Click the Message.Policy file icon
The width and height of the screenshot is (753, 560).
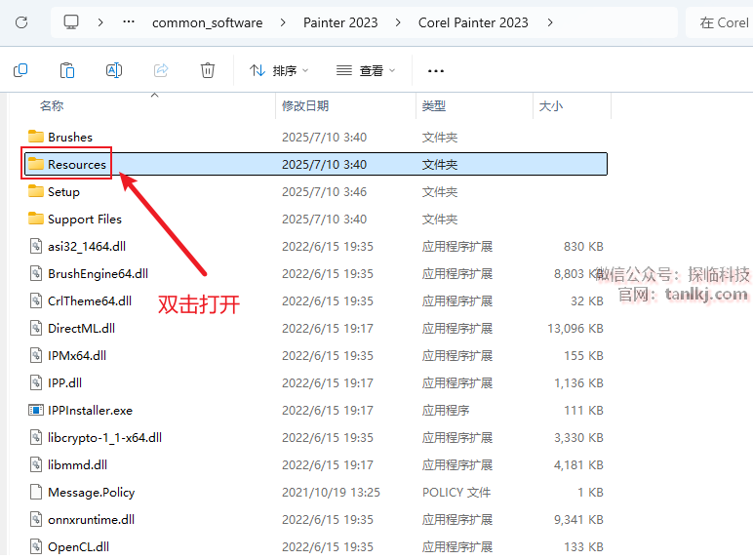35,493
